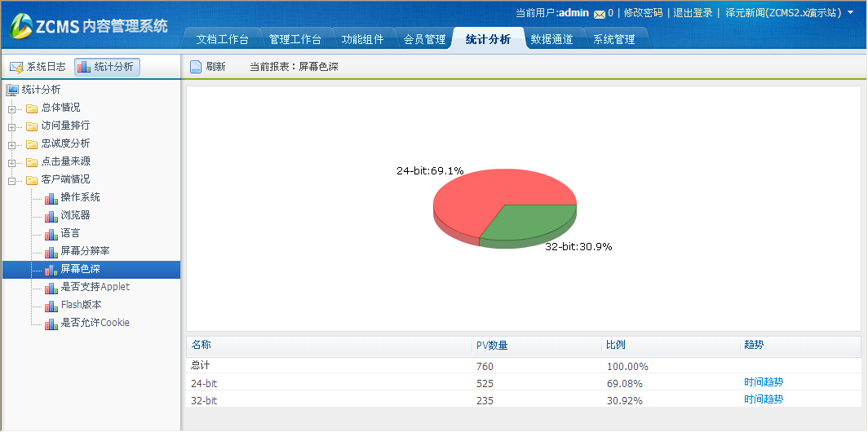Open the 系统管理 tab

point(613,39)
